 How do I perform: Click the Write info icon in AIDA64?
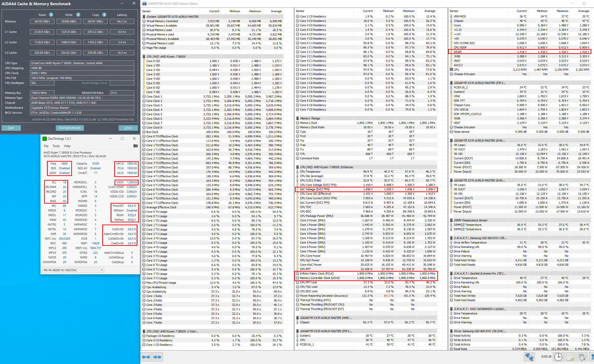(78, 15)
